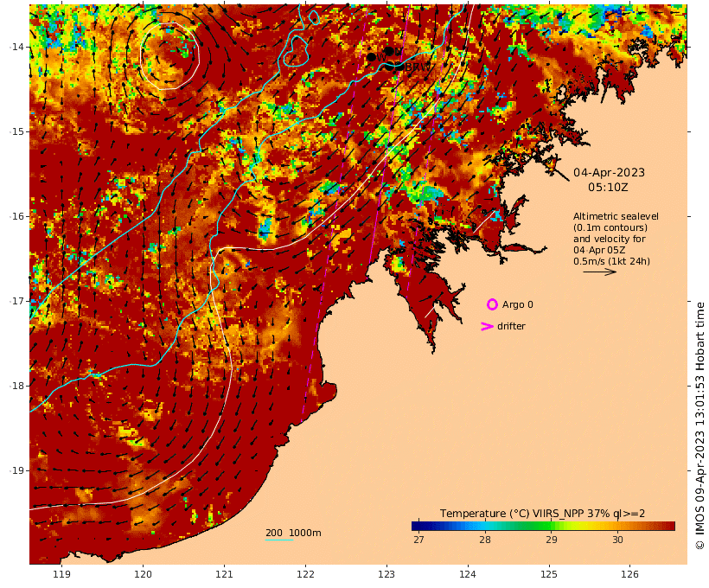Click longitude axis label 123
Image resolution: width=709 pixels, height=588 pixels.
(x=386, y=574)
